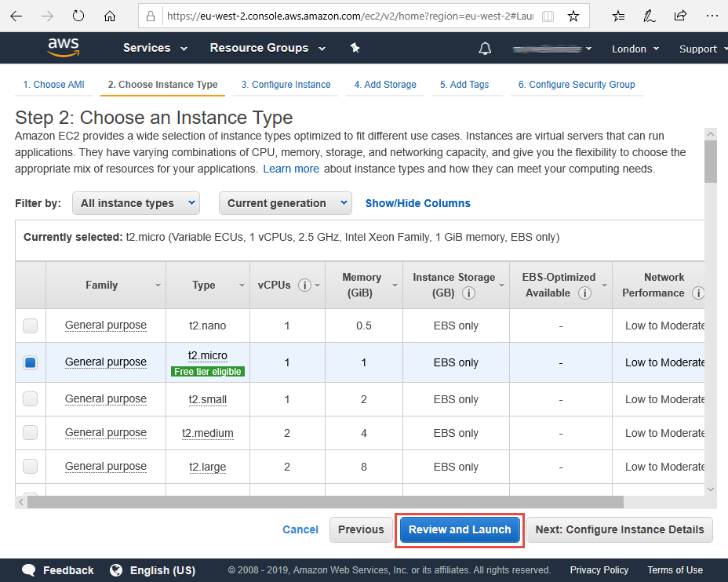Image resolution: width=728 pixels, height=582 pixels.
Task: Click the browser Refresh icon
Action: click(78, 16)
